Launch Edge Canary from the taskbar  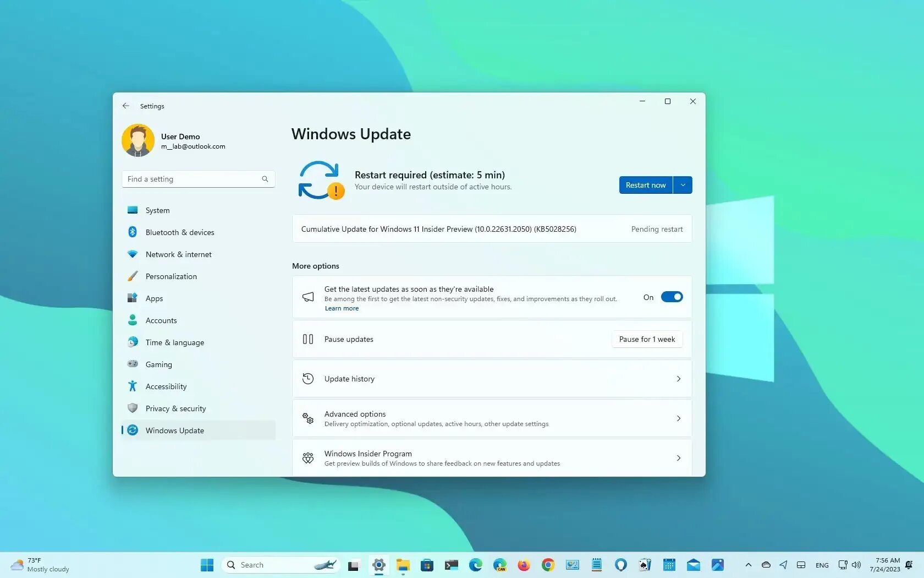click(x=499, y=565)
